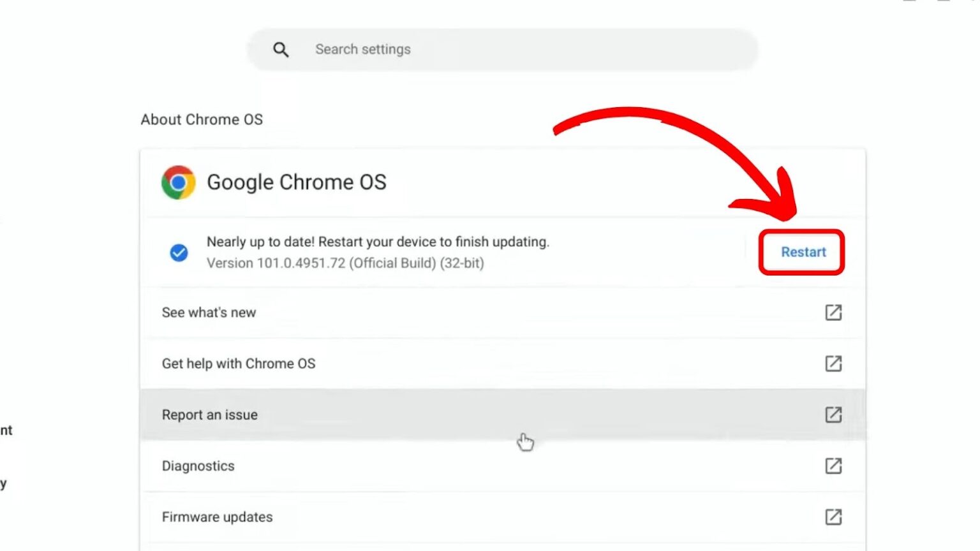Click the Google Chrome OS logo icon

click(x=179, y=182)
